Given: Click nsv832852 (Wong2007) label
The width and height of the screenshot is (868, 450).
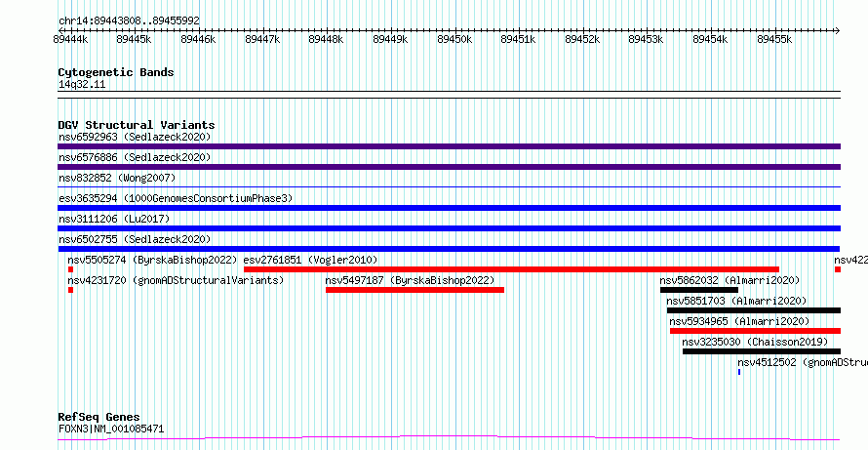Looking at the screenshot, I should (x=117, y=178).
